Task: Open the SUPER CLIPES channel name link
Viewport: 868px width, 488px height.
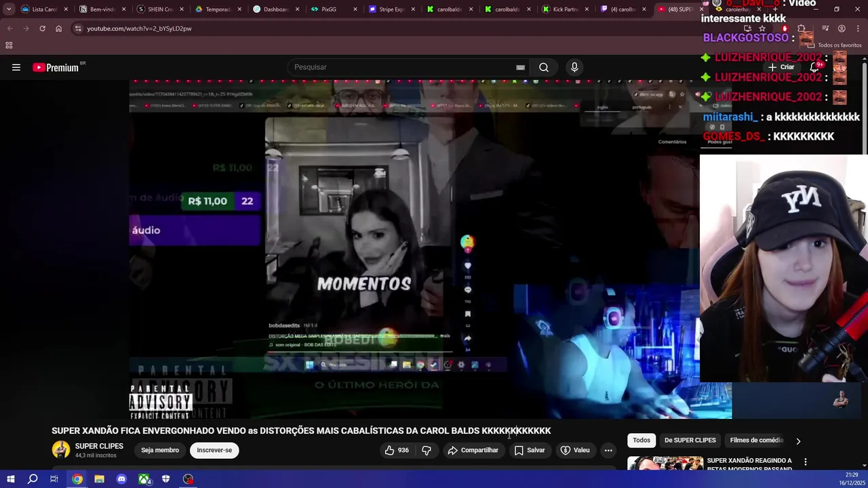Action: pos(99,446)
